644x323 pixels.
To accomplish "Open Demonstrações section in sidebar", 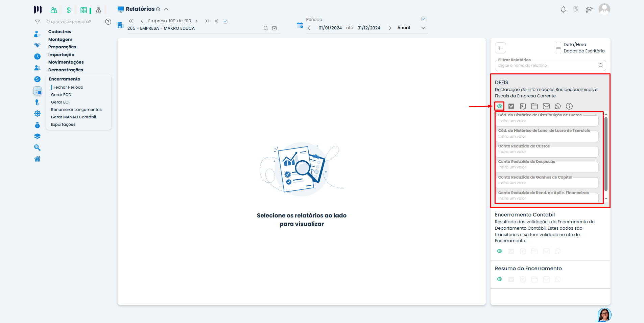I will coord(66,70).
